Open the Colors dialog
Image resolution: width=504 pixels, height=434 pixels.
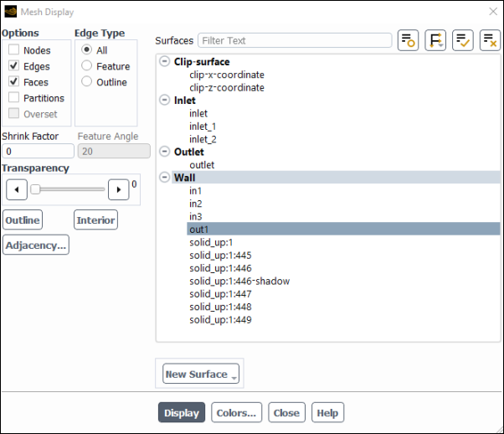coord(236,413)
